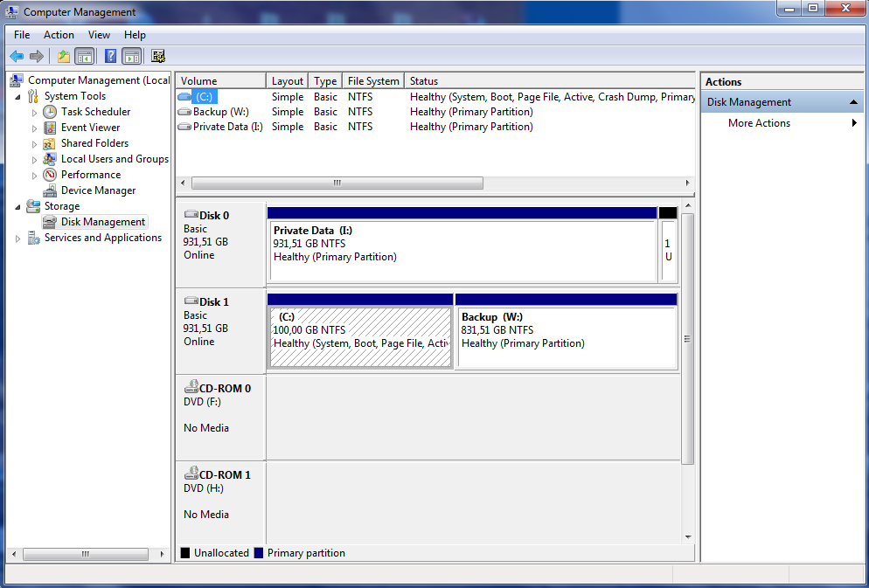Screen dimensions: 869x588
Task: Click the blue Help question mark icon
Action: [111, 56]
